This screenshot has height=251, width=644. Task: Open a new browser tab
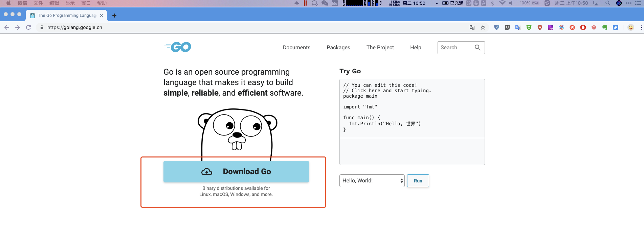[x=114, y=16]
